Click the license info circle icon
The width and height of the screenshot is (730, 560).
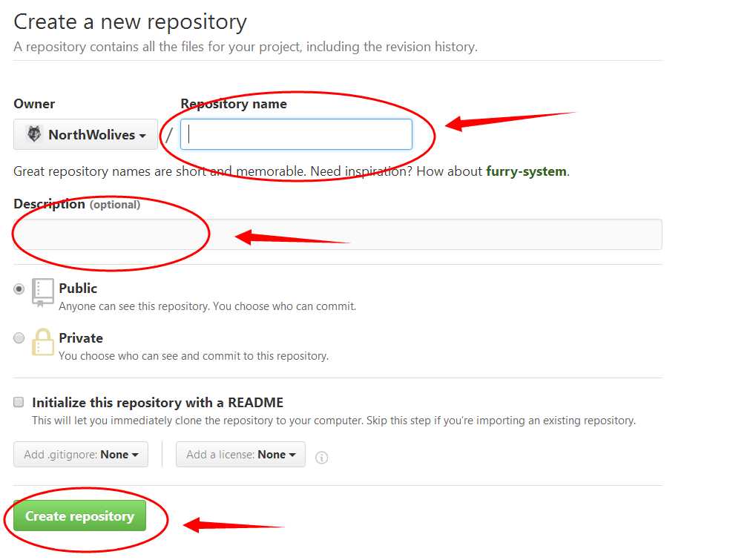pos(322,458)
